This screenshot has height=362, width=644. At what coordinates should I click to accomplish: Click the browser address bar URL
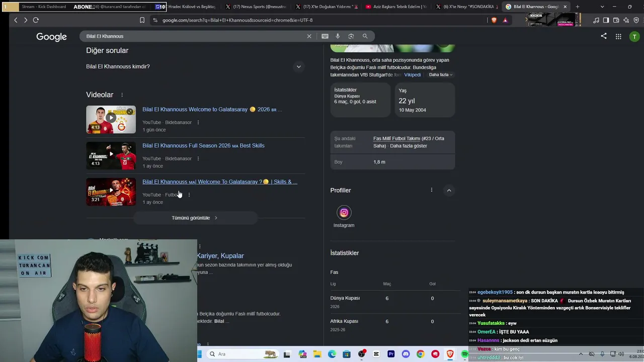(x=237, y=20)
